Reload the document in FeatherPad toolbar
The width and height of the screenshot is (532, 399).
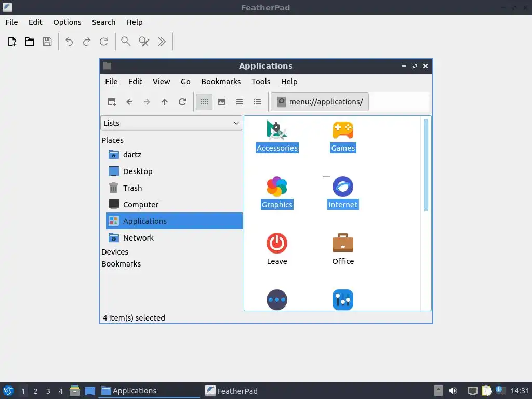click(x=104, y=42)
